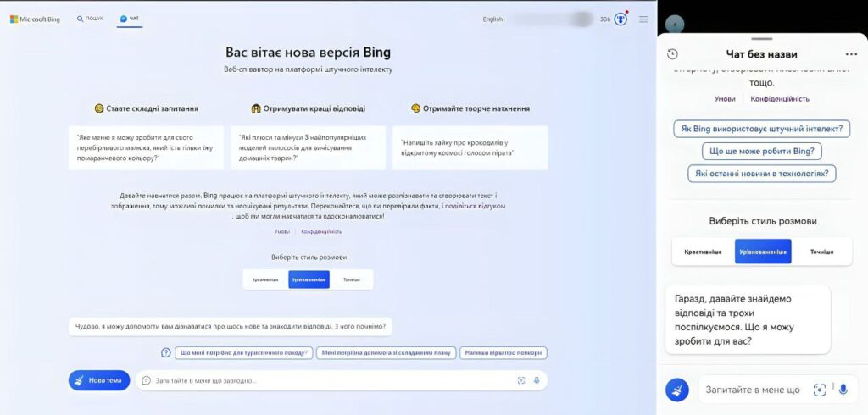This screenshot has height=415, width=868.
Task: Open chat history clock icon in side panel
Action: (x=672, y=54)
